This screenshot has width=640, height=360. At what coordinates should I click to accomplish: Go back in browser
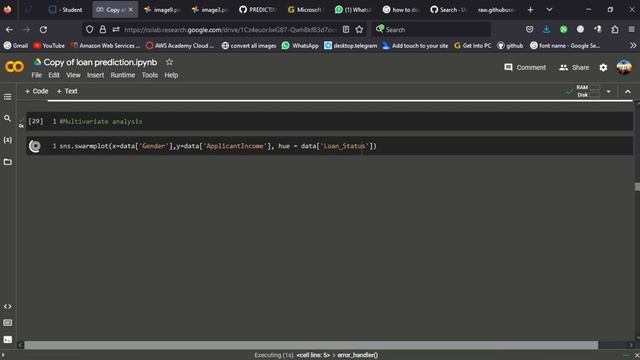(9, 29)
